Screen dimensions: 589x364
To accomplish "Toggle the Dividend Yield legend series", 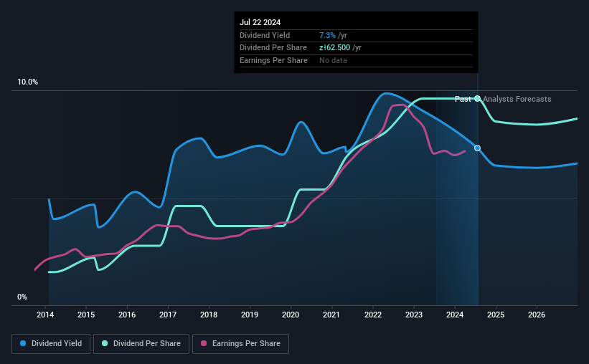I will point(51,344).
